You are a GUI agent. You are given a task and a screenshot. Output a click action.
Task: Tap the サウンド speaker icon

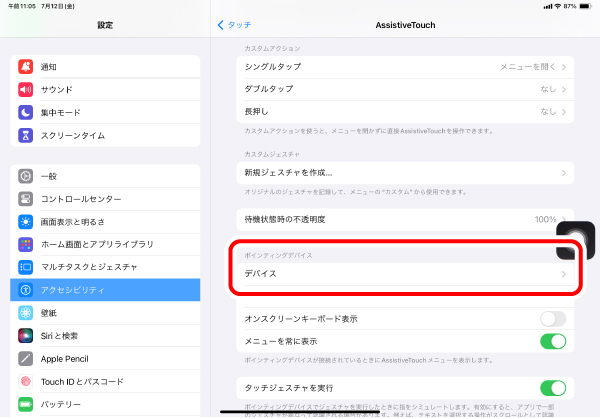[26, 89]
